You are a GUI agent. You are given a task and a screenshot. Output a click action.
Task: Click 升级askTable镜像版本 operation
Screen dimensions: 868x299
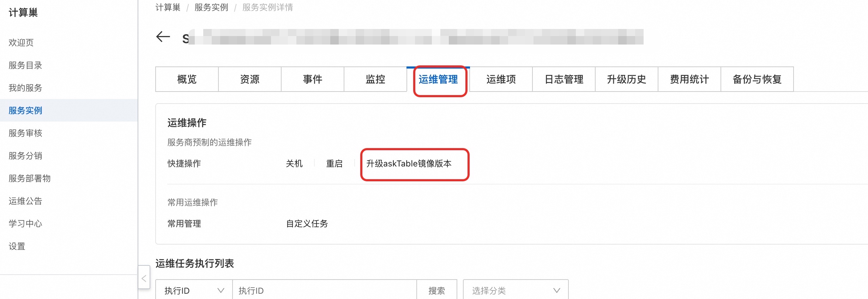pos(409,164)
